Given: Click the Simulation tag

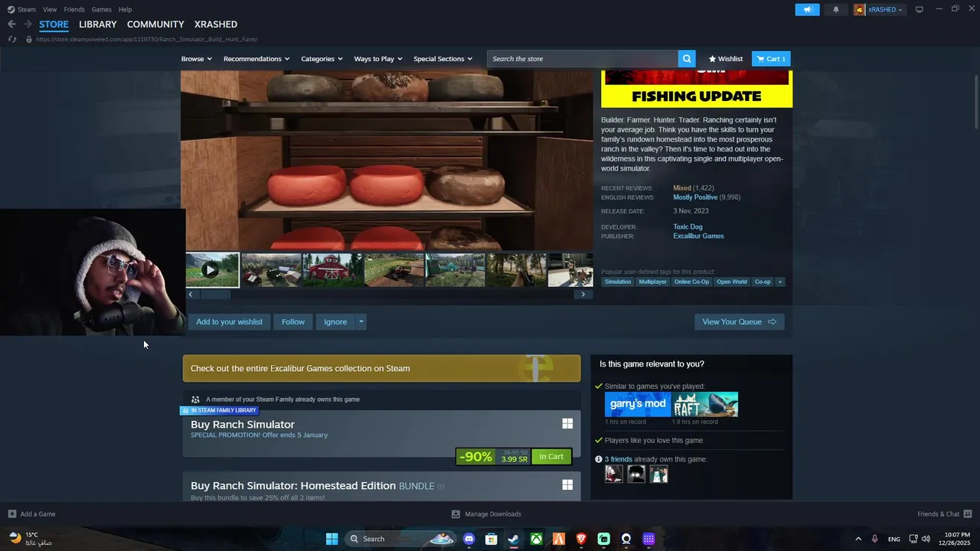Looking at the screenshot, I should (x=618, y=282).
